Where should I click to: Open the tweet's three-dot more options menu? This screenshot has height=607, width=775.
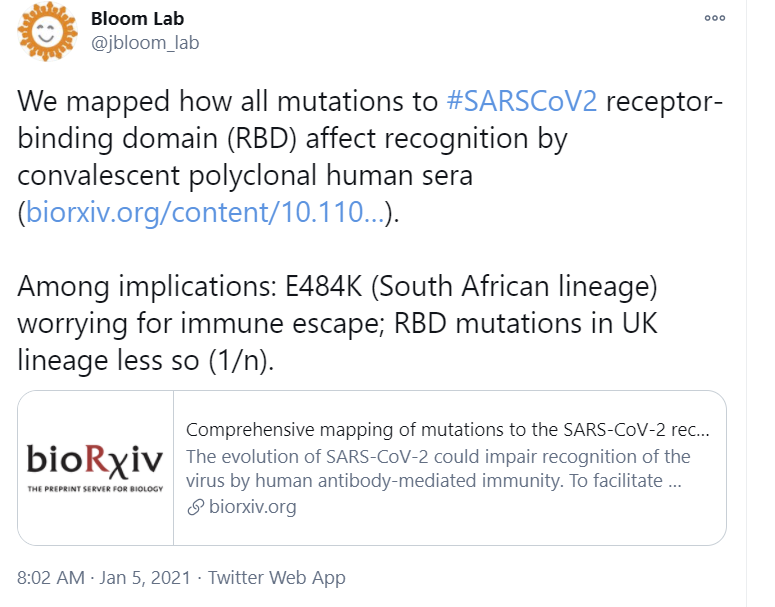[x=715, y=18]
